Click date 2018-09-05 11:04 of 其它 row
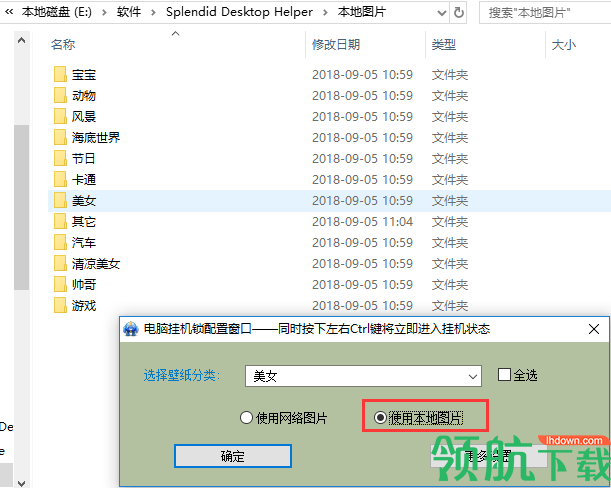The height and width of the screenshot is (488, 611). 362,222
